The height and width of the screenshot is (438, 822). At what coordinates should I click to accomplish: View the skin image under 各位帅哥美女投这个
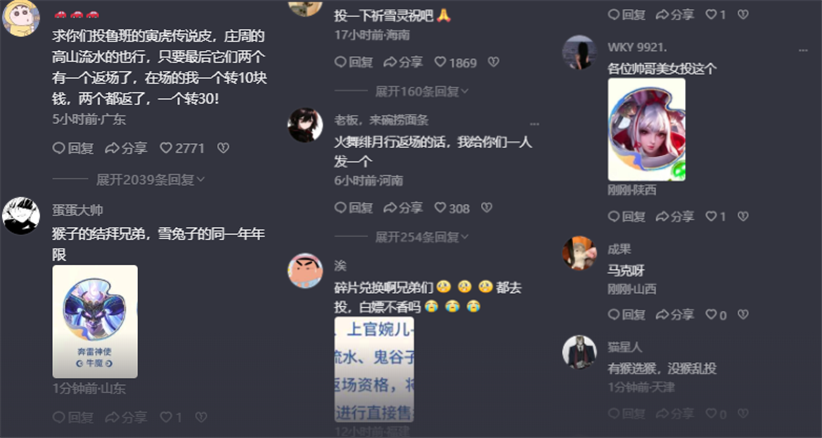646,129
